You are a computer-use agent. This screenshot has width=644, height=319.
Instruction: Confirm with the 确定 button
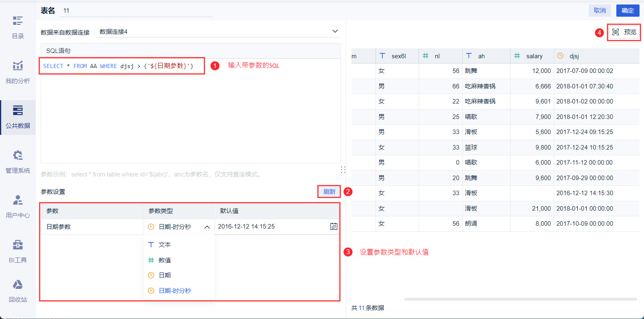click(628, 11)
